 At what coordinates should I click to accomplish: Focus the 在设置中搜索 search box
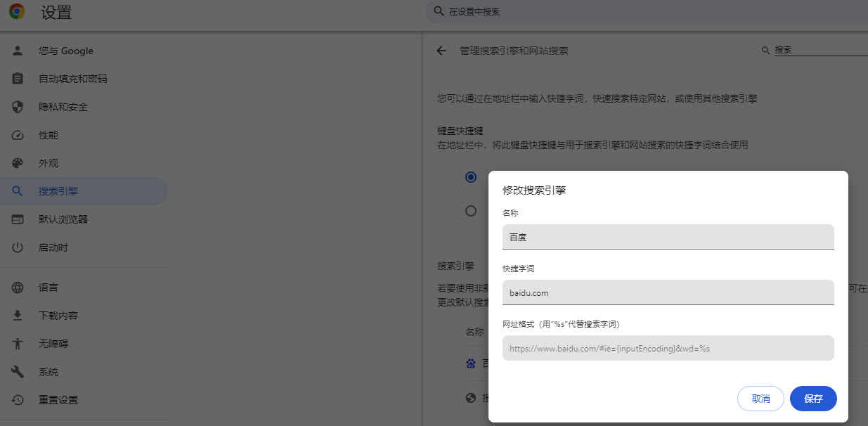click(x=647, y=12)
